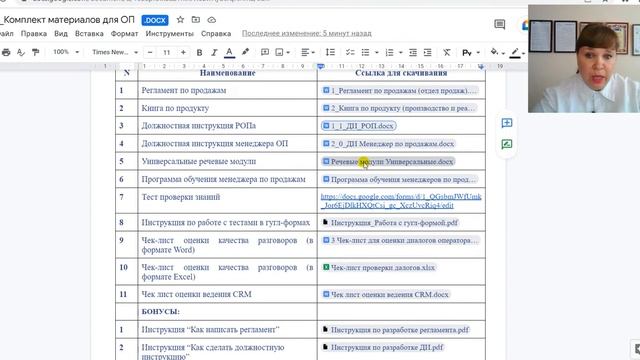This screenshot has width=640, height=360.
Task: Insert a checklist from the toolbar
Action: (350, 52)
